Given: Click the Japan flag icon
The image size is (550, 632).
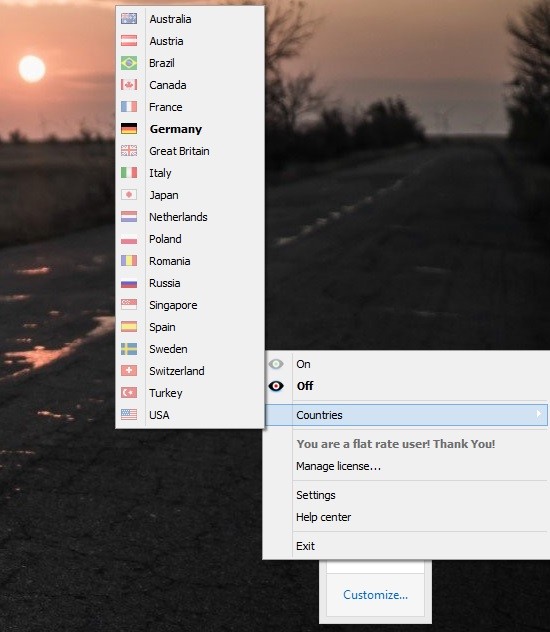Looking at the screenshot, I should (x=129, y=195).
